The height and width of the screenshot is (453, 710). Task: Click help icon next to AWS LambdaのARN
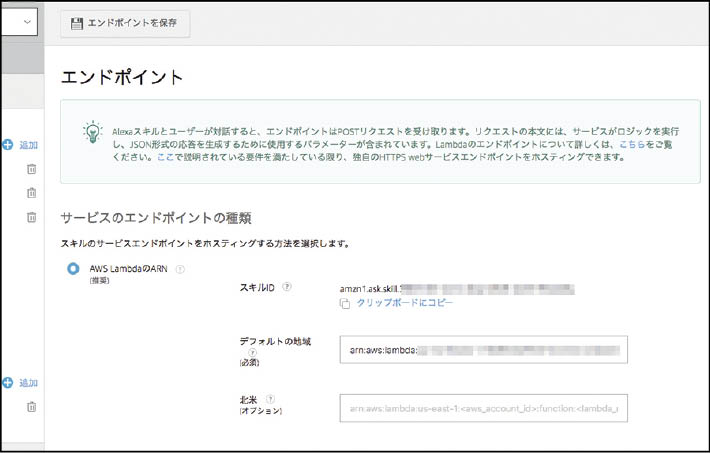(x=180, y=269)
